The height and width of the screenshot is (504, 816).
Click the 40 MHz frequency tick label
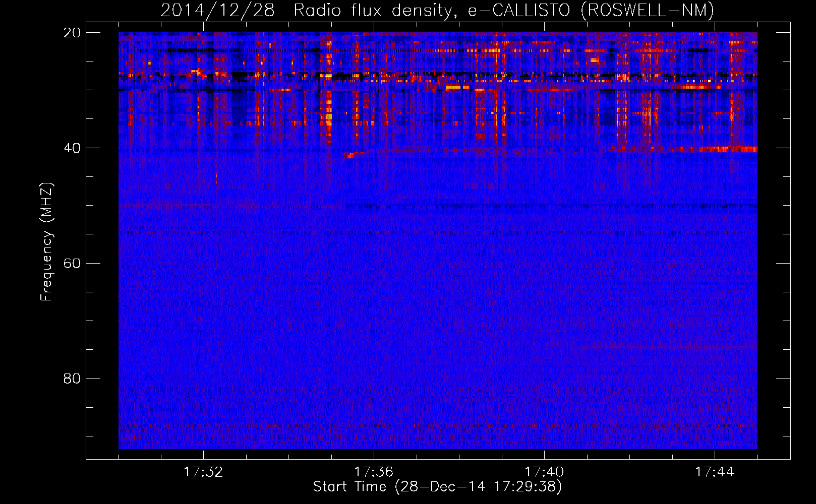72,148
